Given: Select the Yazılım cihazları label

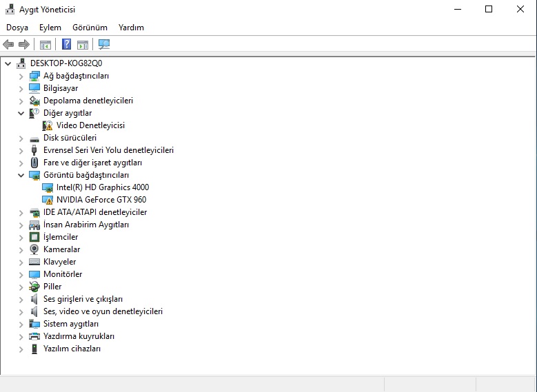Looking at the screenshot, I should point(72,349).
